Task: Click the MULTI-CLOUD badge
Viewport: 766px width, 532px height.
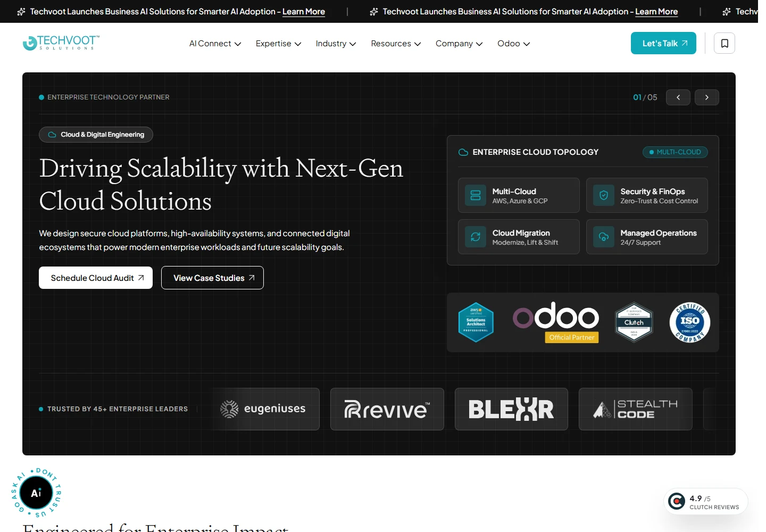Action: (x=675, y=152)
